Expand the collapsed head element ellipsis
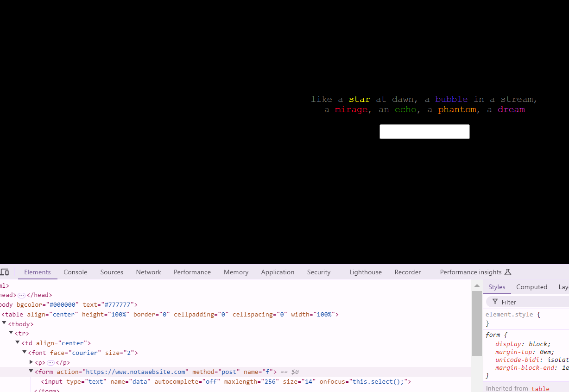 click(21, 295)
